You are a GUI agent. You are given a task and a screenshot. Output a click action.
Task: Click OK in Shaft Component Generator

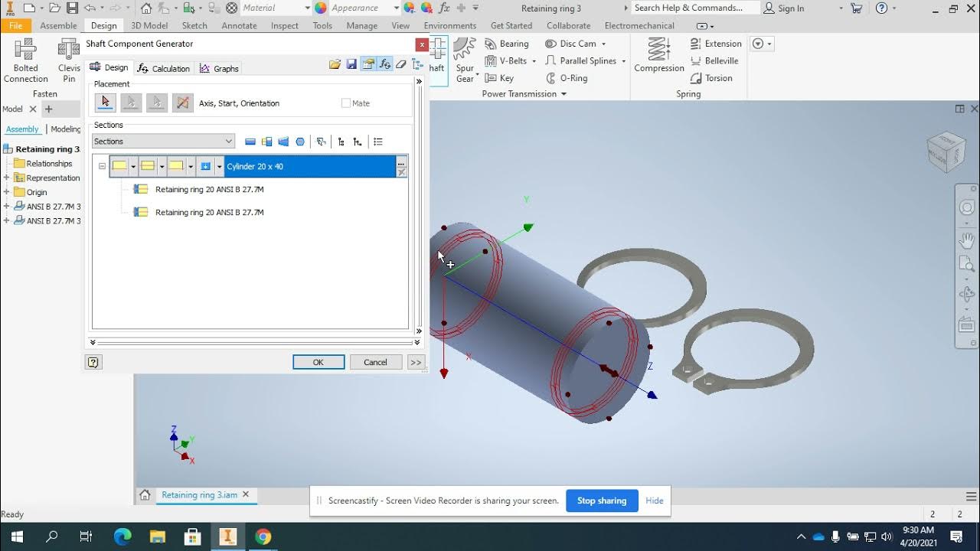[x=318, y=363]
